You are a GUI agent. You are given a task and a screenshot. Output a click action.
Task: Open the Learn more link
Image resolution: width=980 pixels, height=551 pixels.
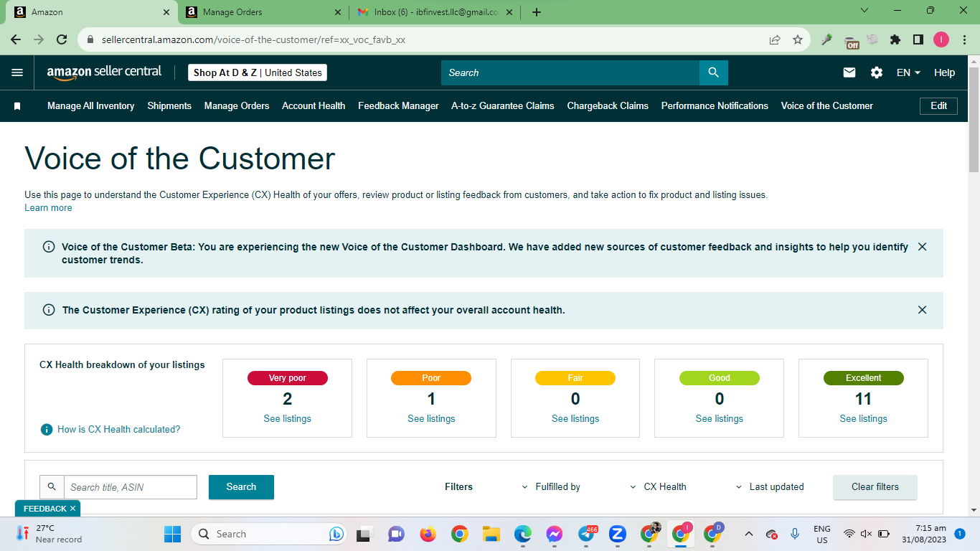click(x=48, y=208)
